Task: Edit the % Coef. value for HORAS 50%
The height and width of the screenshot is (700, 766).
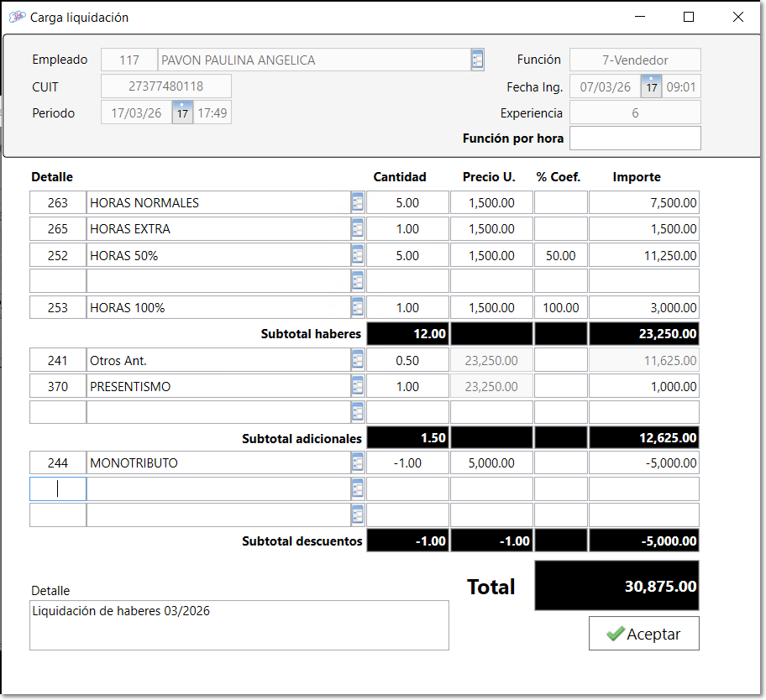Action: [560, 255]
